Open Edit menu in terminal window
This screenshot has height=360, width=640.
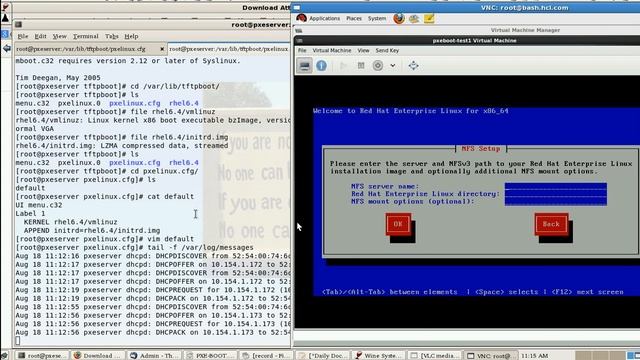tap(40, 36)
